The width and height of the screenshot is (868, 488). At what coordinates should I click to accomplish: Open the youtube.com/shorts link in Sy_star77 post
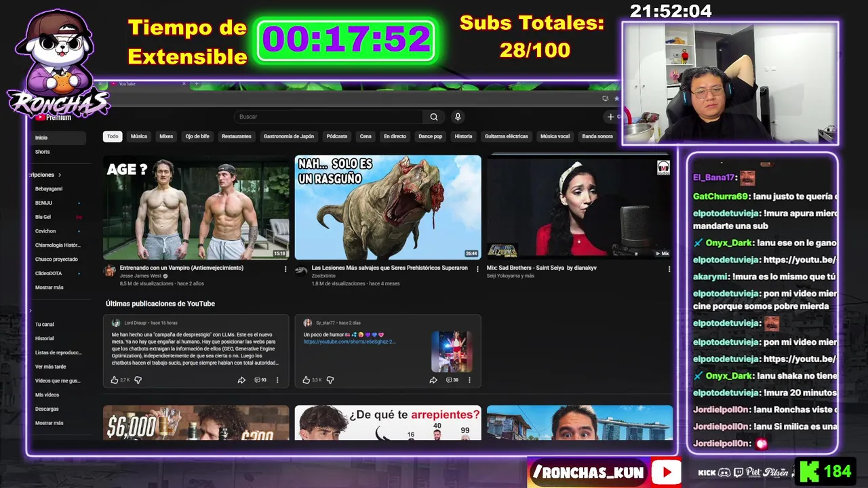pos(349,342)
